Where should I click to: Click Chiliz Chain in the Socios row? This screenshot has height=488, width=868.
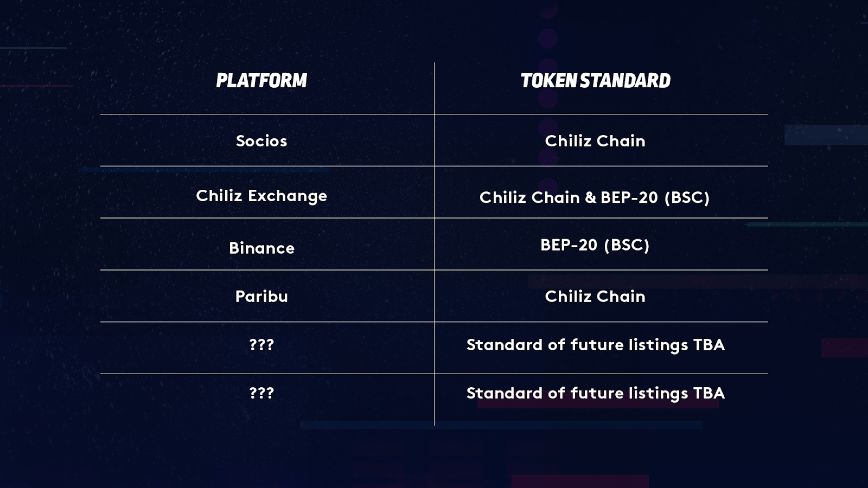point(595,141)
